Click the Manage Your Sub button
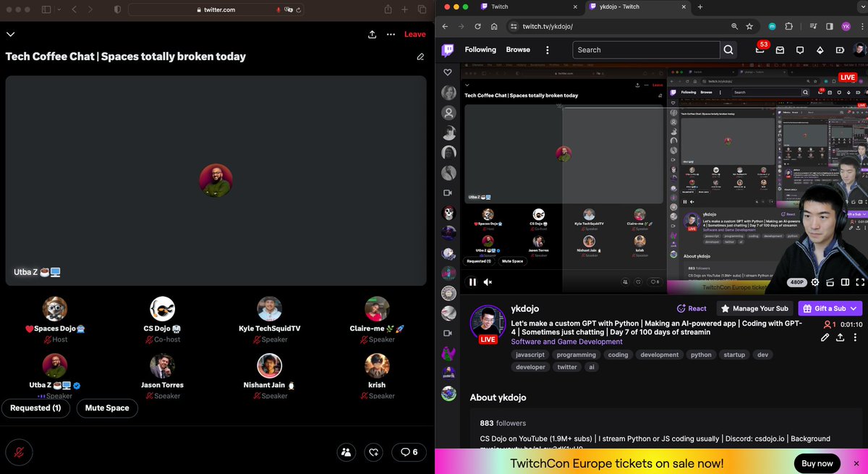Image resolution: width=868 pixels, height=474 pixels. click(755, 308)
